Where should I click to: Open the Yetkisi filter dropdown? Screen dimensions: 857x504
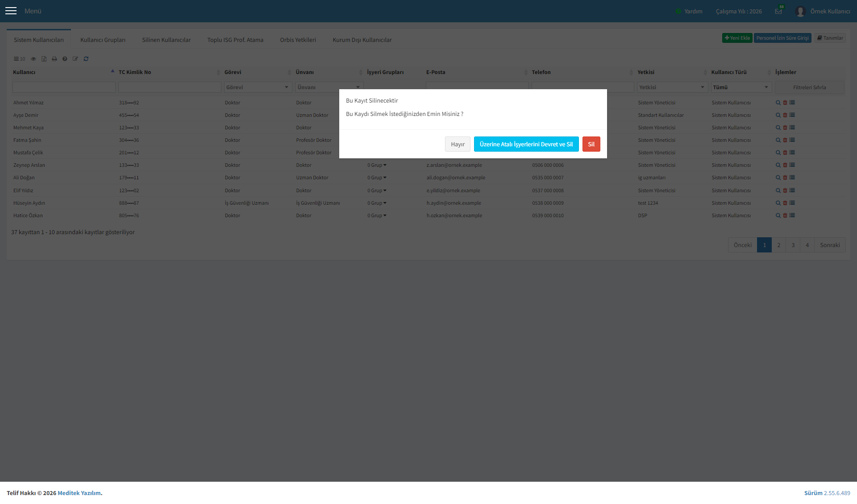pyautogui.click(x=672, y=87)
